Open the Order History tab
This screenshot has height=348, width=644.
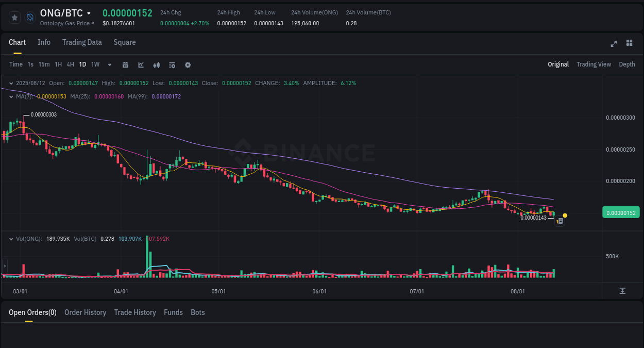pyautogui.click(x=85, y=312)
